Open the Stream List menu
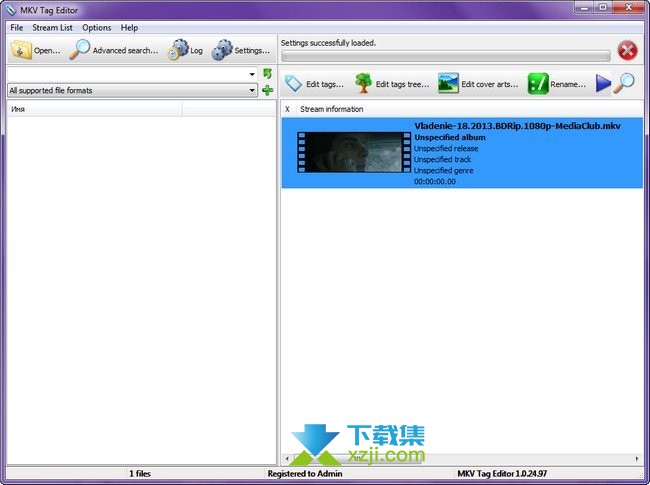 [52, 28]
